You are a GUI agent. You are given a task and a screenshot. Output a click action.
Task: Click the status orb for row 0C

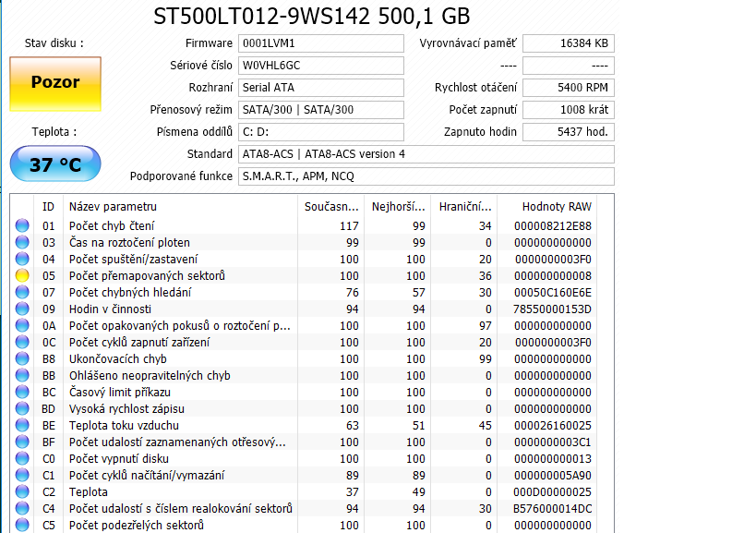click(22, 342)
